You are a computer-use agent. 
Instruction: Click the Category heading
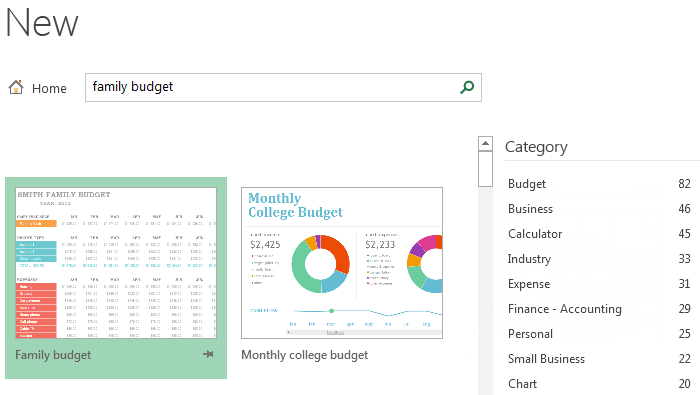pos(536,147)
